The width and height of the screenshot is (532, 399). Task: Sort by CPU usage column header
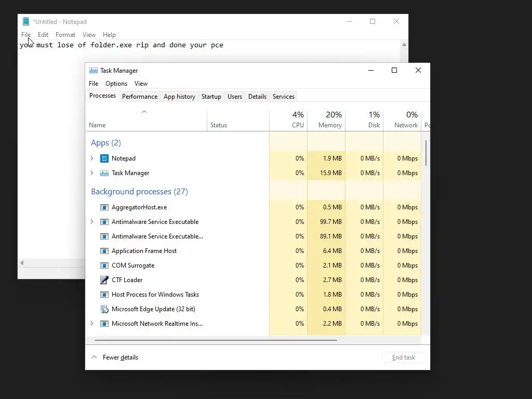[x=288, y=120]
